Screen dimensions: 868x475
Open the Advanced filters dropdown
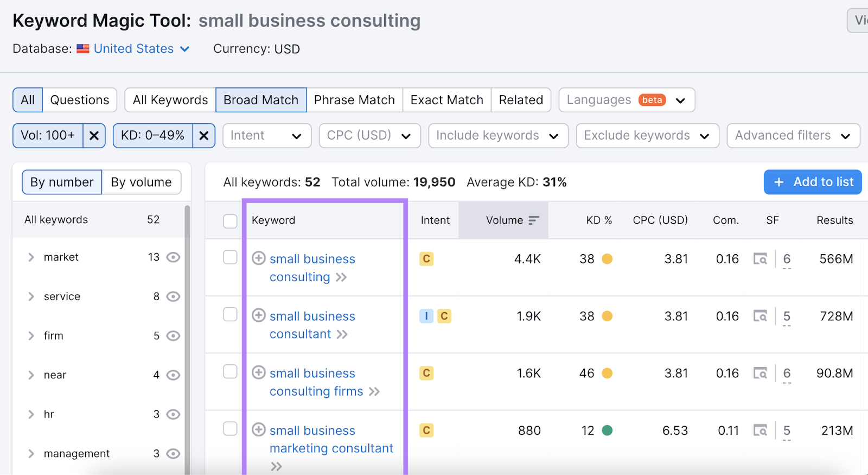click(793, 136)
